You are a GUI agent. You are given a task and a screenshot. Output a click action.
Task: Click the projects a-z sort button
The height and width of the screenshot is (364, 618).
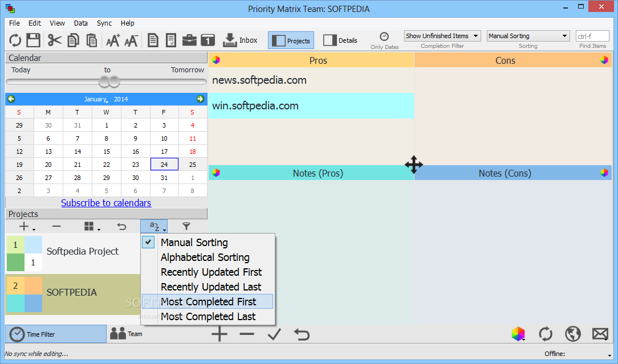point(154,227)
